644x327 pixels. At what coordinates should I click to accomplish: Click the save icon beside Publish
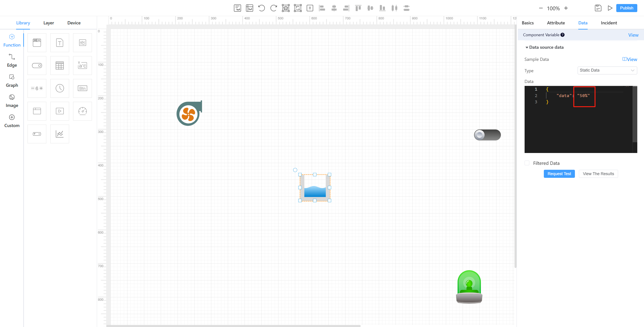pyautogui.click(x=598, y=8)
